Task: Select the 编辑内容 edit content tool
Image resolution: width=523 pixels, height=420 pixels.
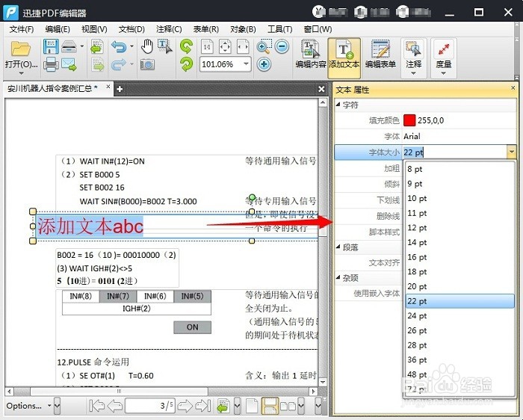Action: point(311,54)
